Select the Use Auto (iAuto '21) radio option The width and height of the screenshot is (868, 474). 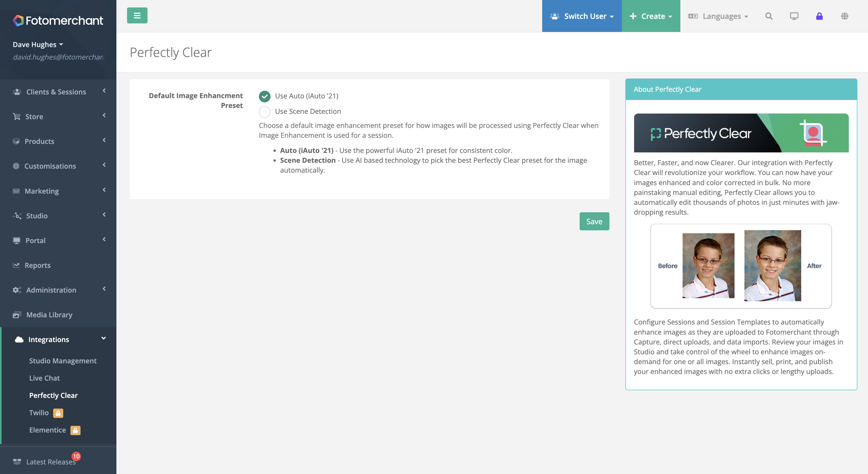point(264,96)
